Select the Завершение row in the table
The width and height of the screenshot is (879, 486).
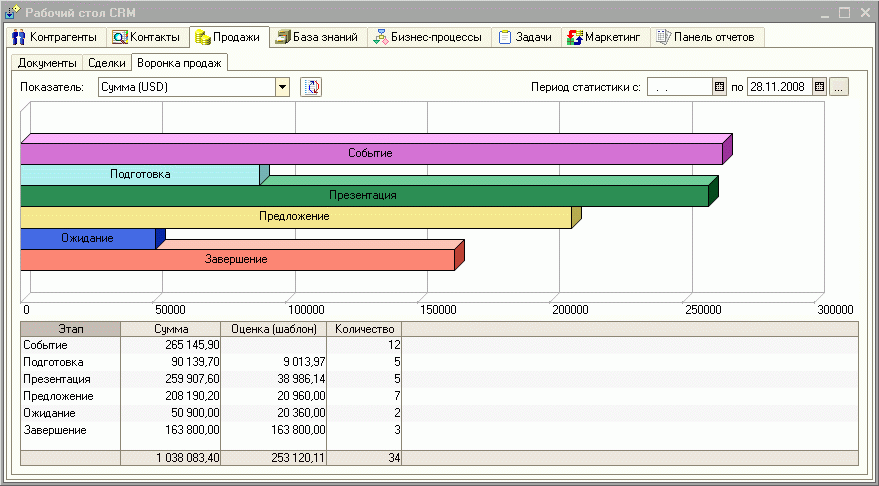55,430
